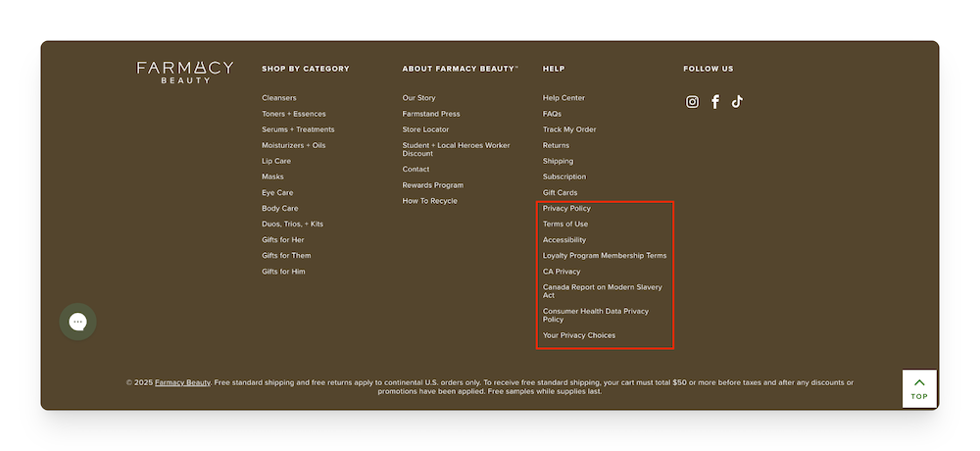
Task: Open Student + Local Heroes Worker Discount
Action: 457,149
